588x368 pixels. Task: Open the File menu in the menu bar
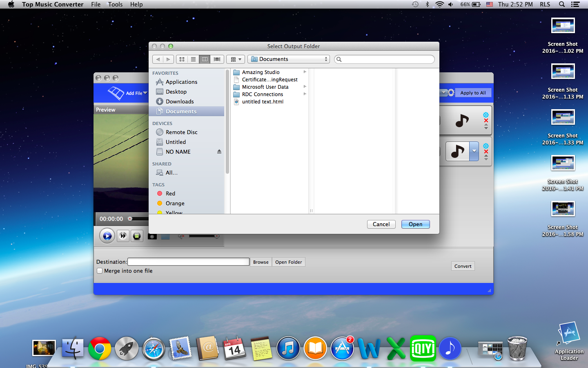click(x=96, y=4)
